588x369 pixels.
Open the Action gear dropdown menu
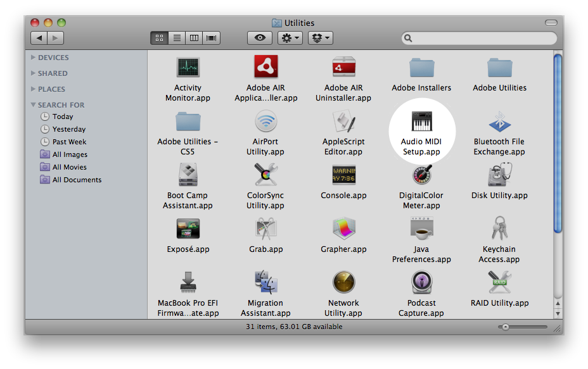pyautogui.click(x=290, y=38)
